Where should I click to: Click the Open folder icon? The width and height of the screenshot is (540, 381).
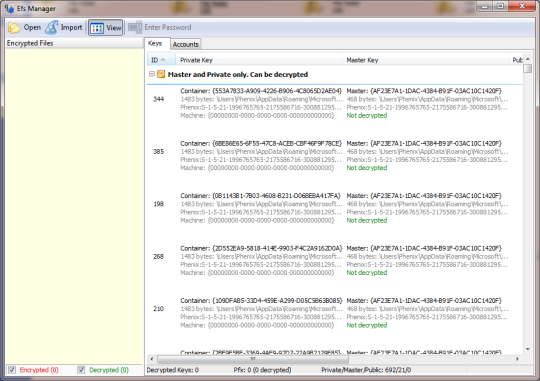(x=14, y=28)
